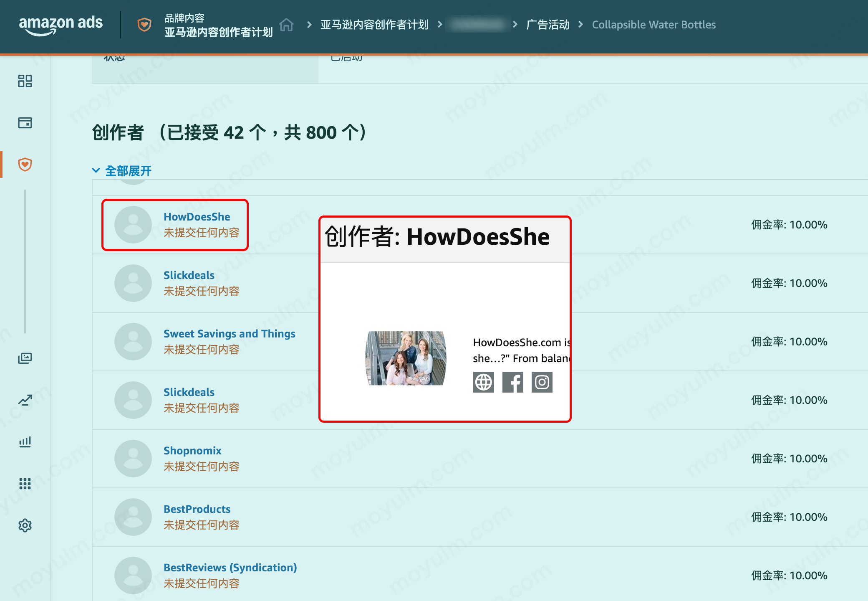Open HowDoesShe creator link
This screenshot has width=868, height=601.
(x=197, y=217)
